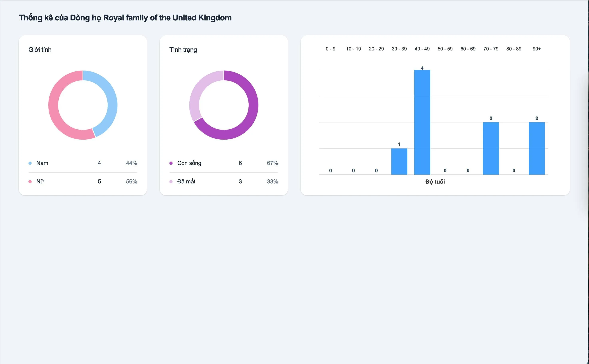The width and height of the screenshot is (589, 364).
Task: Click the Còn sống legend label
Action: 189,163
